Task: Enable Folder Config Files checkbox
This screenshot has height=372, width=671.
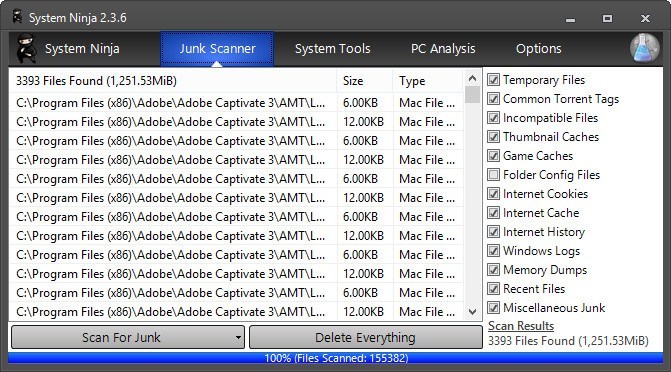Action: pos(493,175)
